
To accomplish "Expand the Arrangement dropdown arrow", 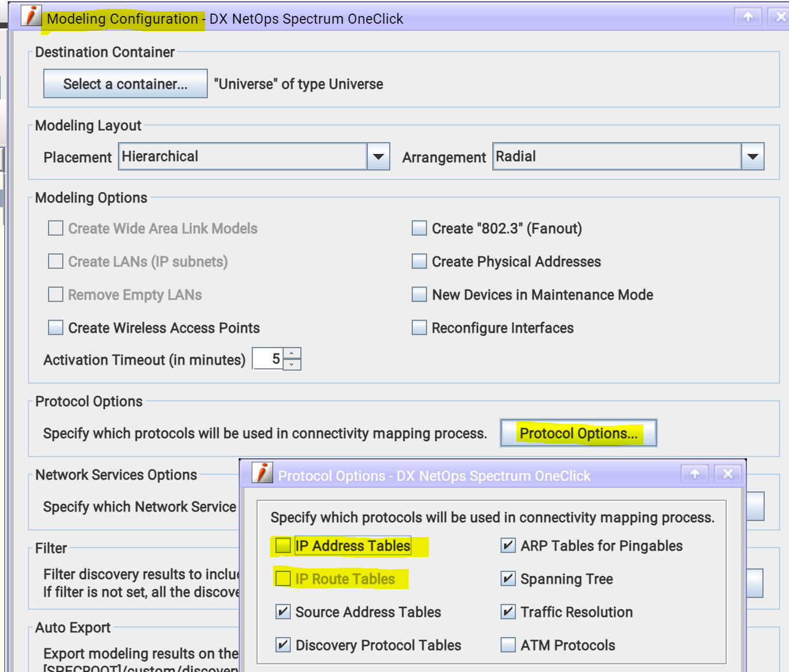I will click(752, 157).
